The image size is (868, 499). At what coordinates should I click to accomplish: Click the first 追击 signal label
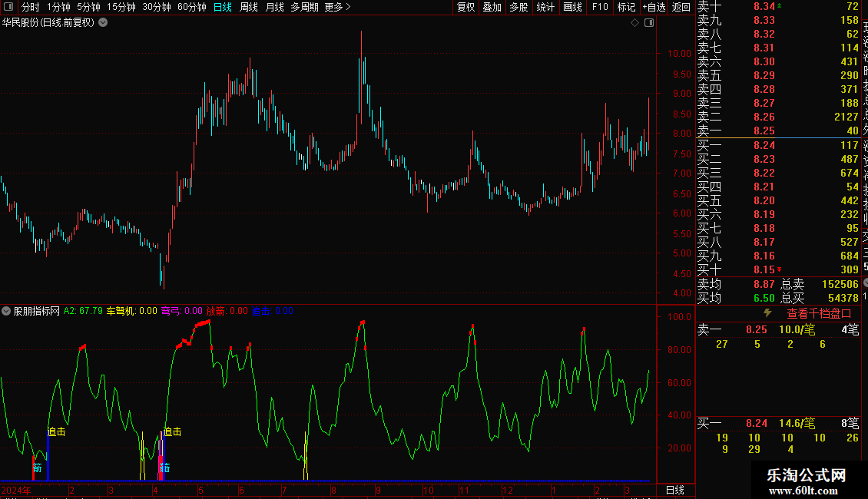pyautogui.click(x=57, y=431)
